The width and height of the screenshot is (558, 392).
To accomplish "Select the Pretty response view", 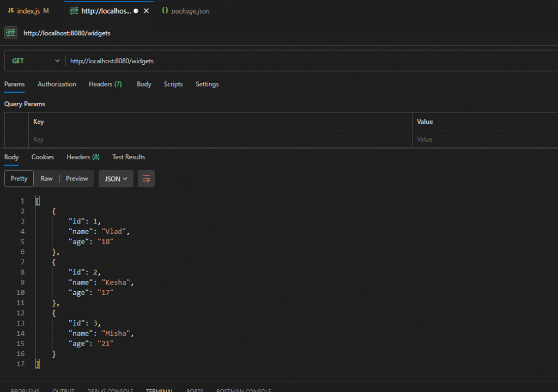I will [x=19, y=179].
